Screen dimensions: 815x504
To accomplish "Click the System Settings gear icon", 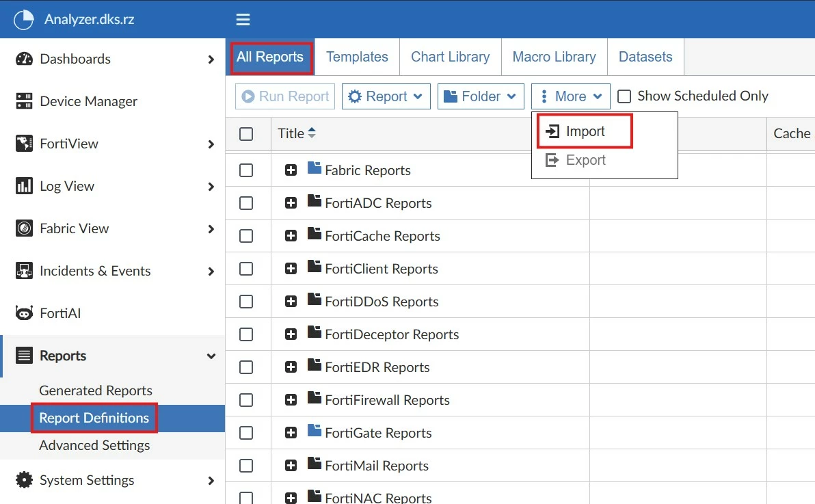I will (x=24, y=479).
